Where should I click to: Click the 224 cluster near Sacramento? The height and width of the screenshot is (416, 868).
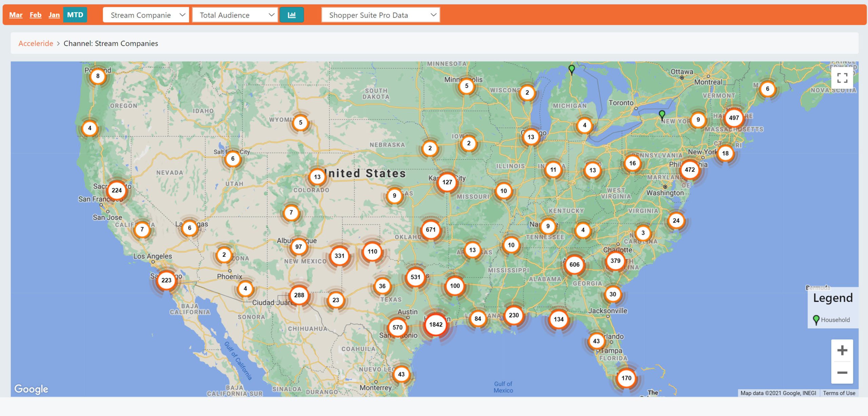tap(117, 190)
